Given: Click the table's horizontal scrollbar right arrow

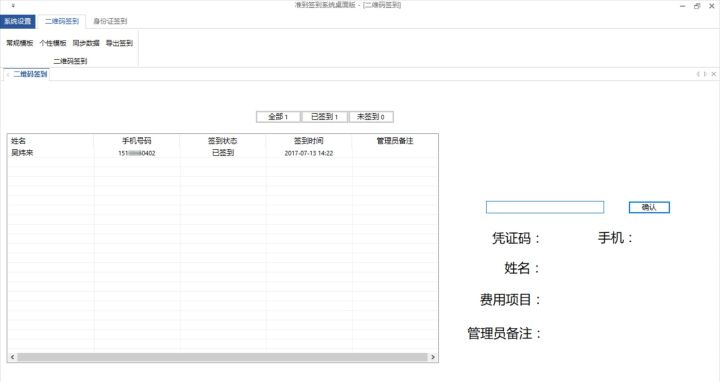Looking at the screenshot, I should point(433,357).
